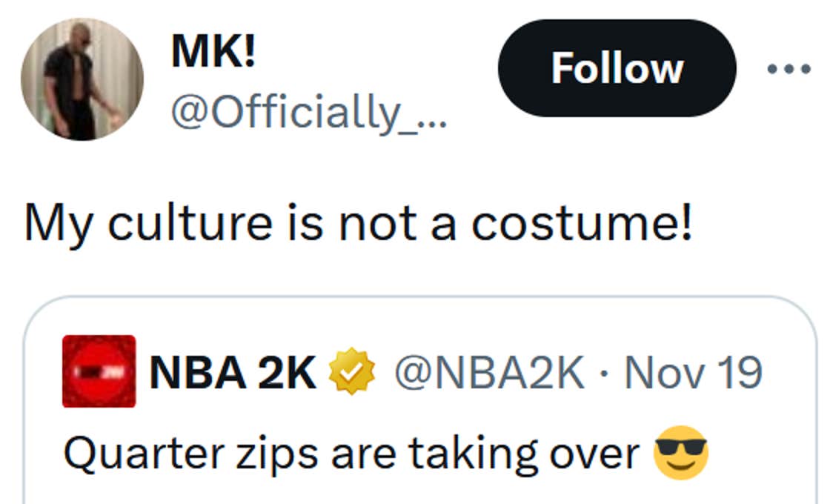This screenshot has width=833, height=504.
Task: Open the @NBA2K handle
Action: (x=489, y=373)
